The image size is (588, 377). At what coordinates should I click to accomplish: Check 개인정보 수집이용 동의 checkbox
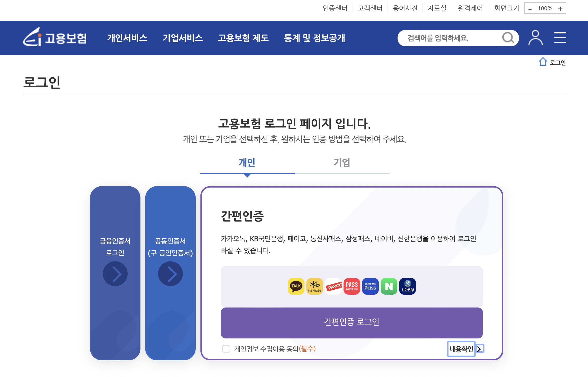point(226,349)
